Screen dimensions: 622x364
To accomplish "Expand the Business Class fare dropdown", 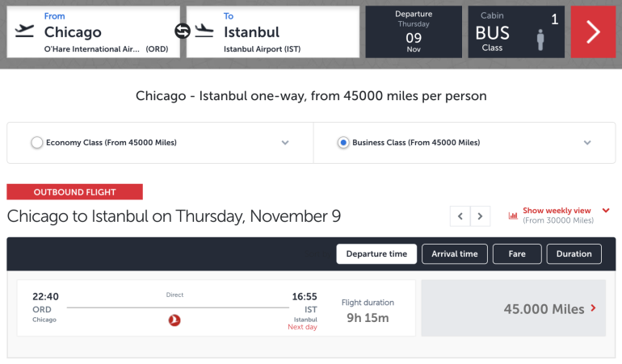I will tap(587, 143).
